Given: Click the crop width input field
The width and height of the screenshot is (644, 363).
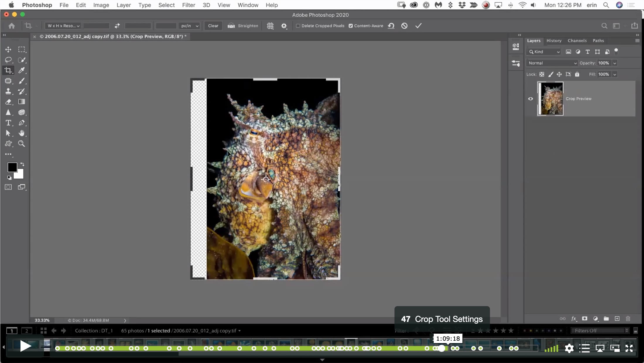Looking at the screenshot, I should click(96, 26).
